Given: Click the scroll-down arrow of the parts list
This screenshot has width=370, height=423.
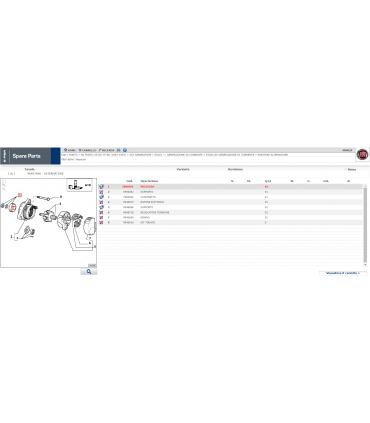Looking at the screenshot, I should coord(365,264).
